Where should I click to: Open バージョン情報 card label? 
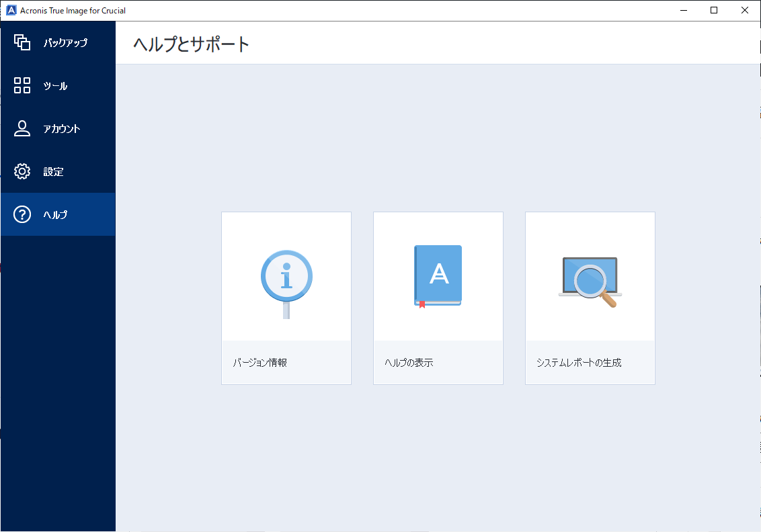260,363
